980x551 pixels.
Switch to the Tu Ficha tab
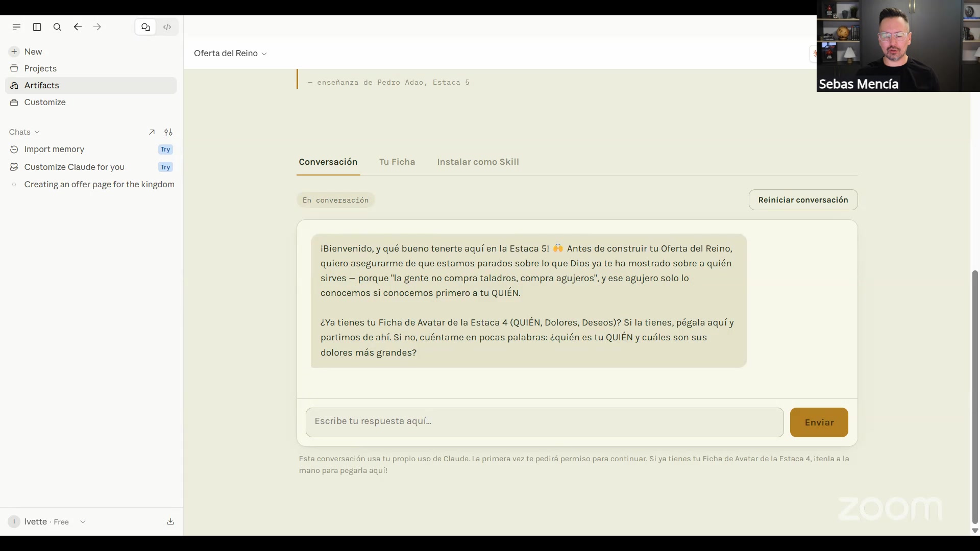pyautogui.click(x=397, y=162)
